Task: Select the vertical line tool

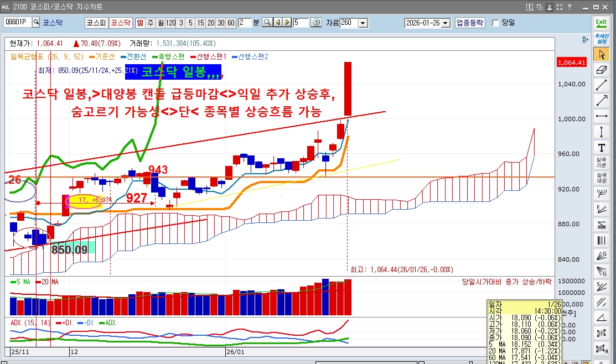Action: pyautogui.click(x=602, y=132)
